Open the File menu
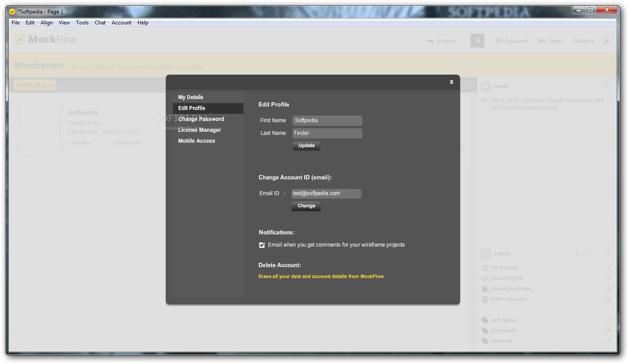The height and width of the screenshot is (364, 629). 16,23
